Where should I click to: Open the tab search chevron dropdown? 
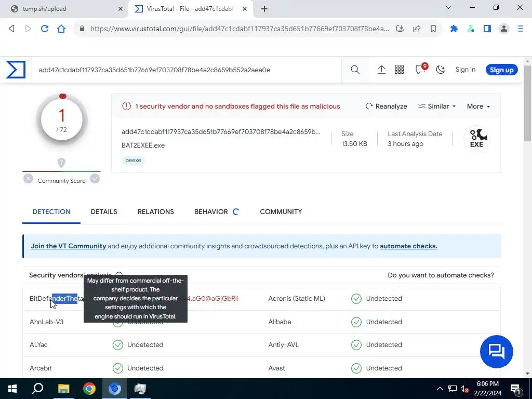pos(448,7)
